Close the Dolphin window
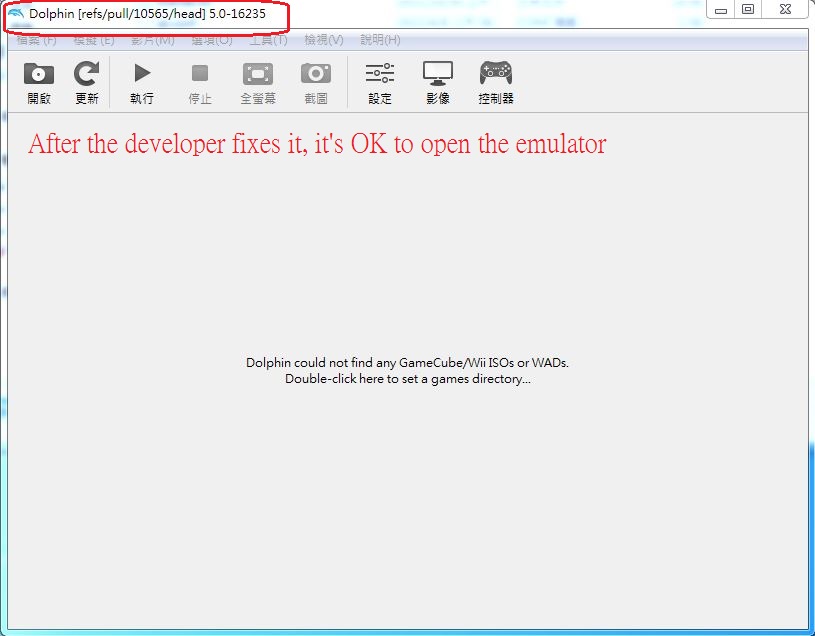Viewport: 815px width, 636px height. point(785,10)
